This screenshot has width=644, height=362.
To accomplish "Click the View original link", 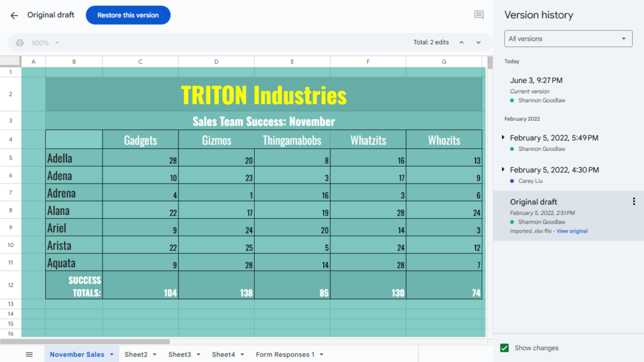I will (x=572, y=231).
